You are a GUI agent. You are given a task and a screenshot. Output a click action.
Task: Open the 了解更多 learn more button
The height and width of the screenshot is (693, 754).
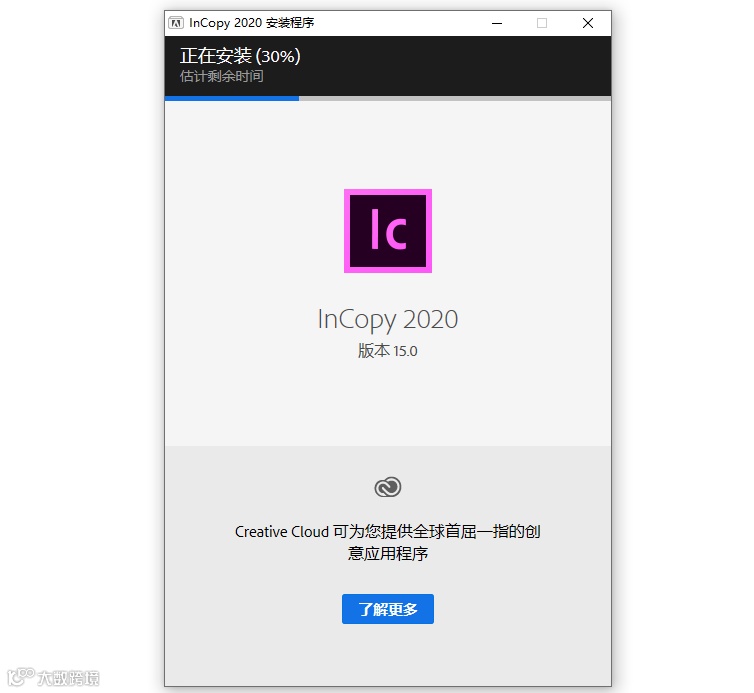388,609
